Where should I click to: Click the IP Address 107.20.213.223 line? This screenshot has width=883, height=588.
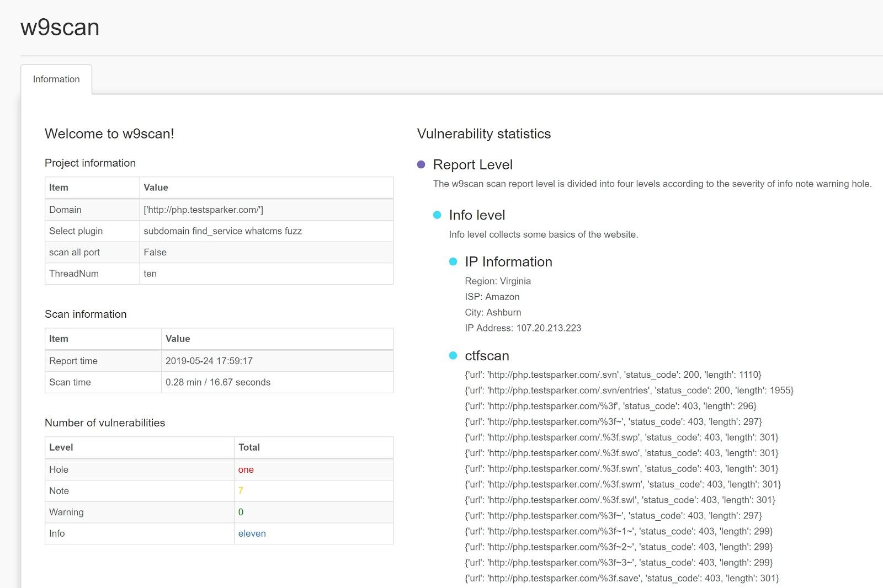523,328
